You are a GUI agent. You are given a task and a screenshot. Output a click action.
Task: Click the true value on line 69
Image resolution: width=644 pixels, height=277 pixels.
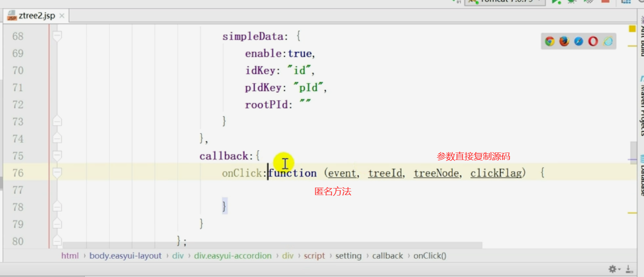click(300, 53)
